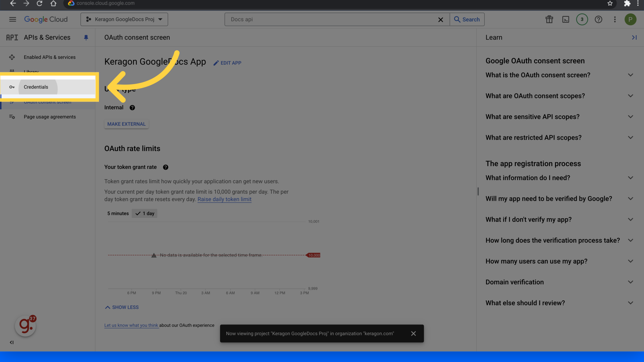
Task: Reload the page with the refresh icon
Action: tap(40, 3)
